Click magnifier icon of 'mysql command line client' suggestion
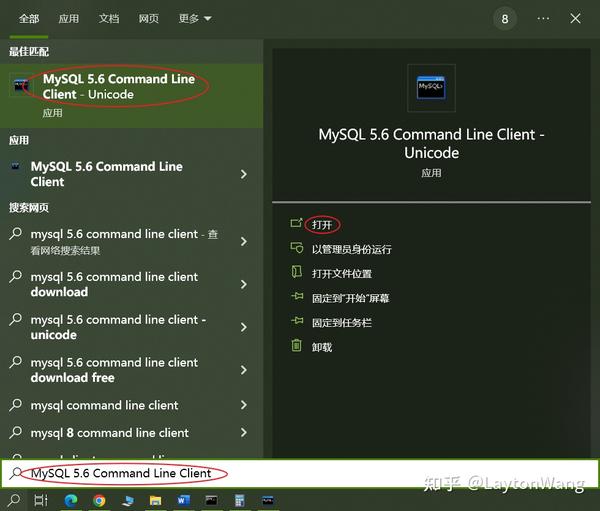The image size is (600, 511). coord(15,405)
